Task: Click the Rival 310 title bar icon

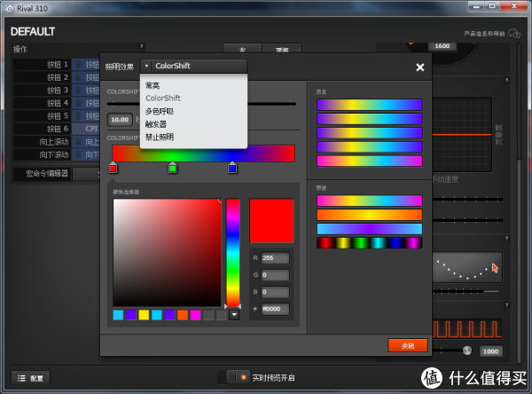Action: (x=10, y=9)
